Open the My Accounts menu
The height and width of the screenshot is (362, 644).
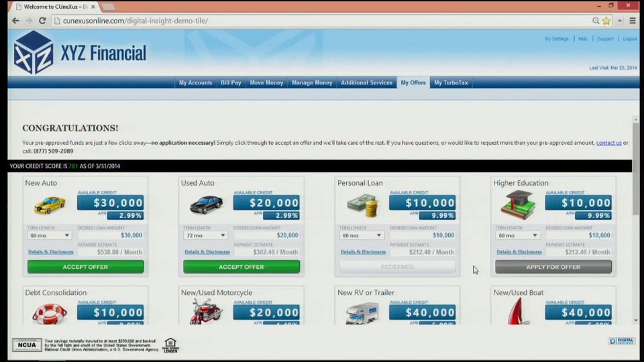[x=195, y=82]
